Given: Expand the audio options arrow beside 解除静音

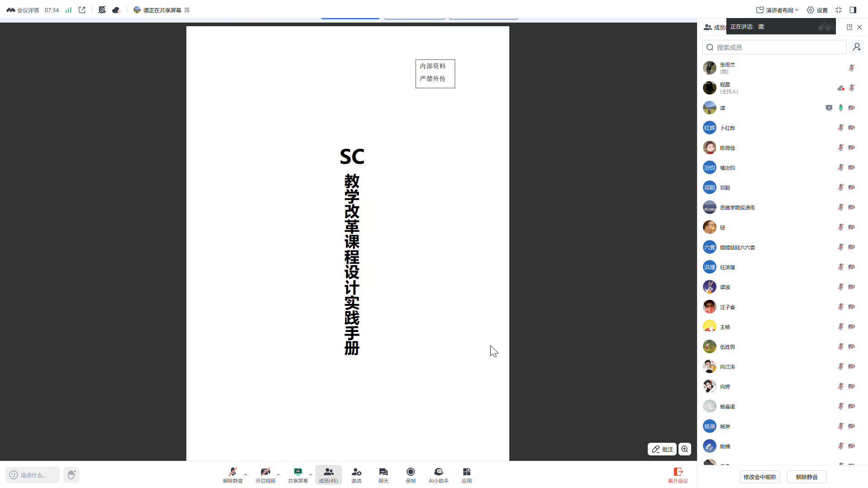Looking at the screenshot, I should click(x=246, y=474).
